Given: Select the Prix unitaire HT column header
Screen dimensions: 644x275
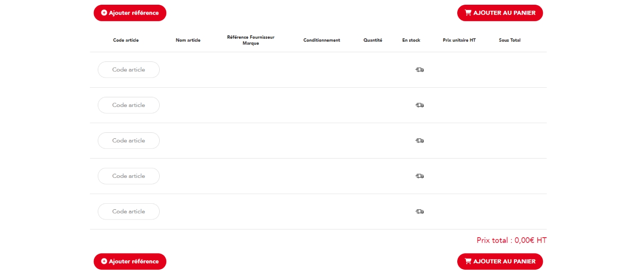Looking at the screenshot, I should 459,40.
